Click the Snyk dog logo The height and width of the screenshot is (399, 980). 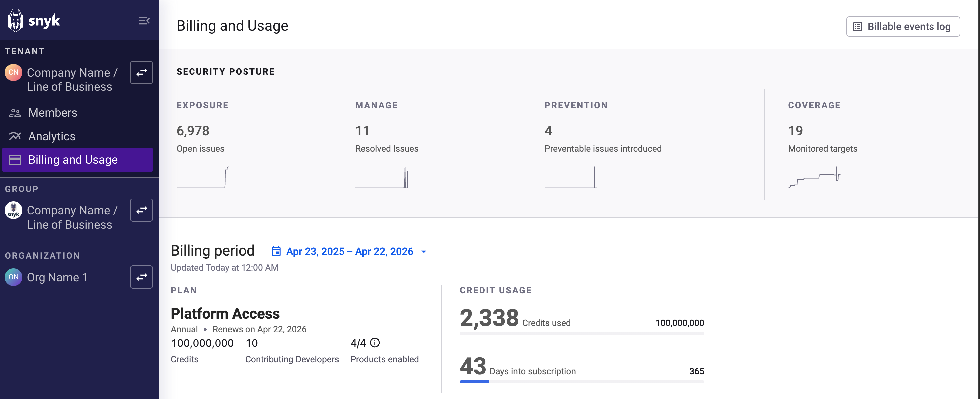pyautogui.click(x=15, y=21)
